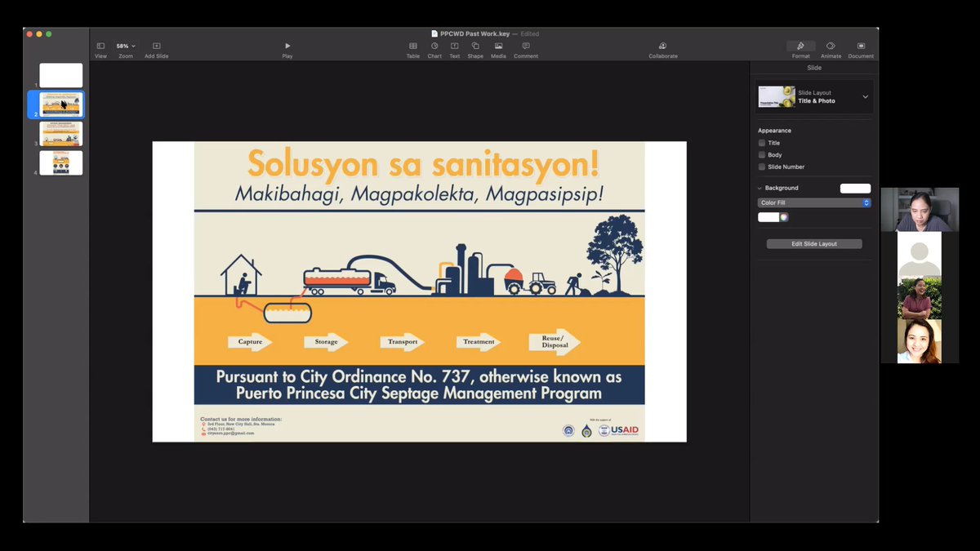Open the color wheel picker beside the fill swatch
The width and height of the screenshot is (980, 551).
(784, 217)
